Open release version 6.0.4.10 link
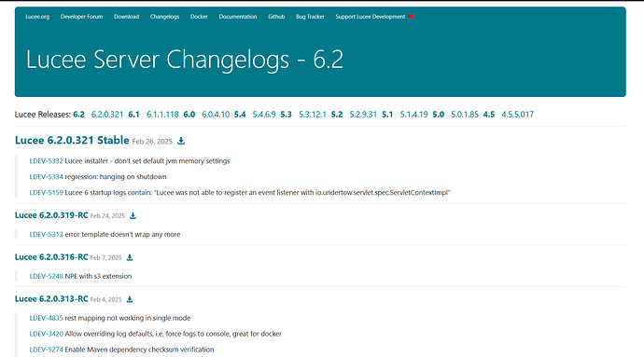 pos(216,115)
